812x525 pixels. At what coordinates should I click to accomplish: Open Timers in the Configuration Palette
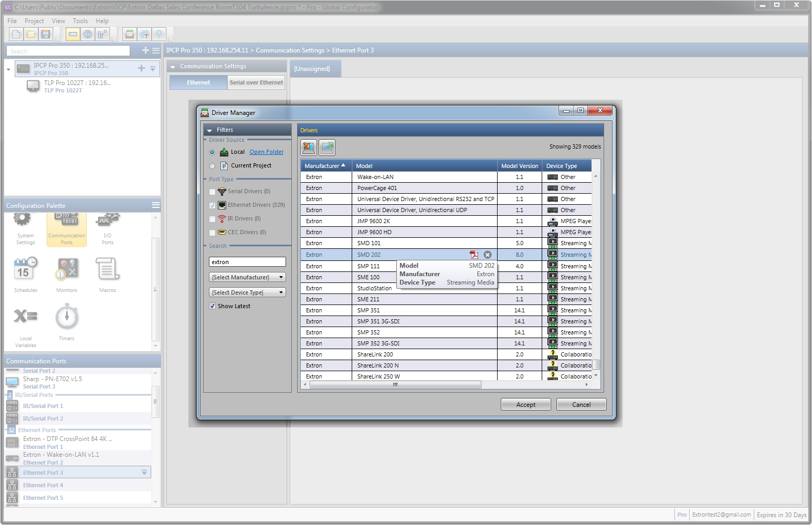(x=67, y=322)
